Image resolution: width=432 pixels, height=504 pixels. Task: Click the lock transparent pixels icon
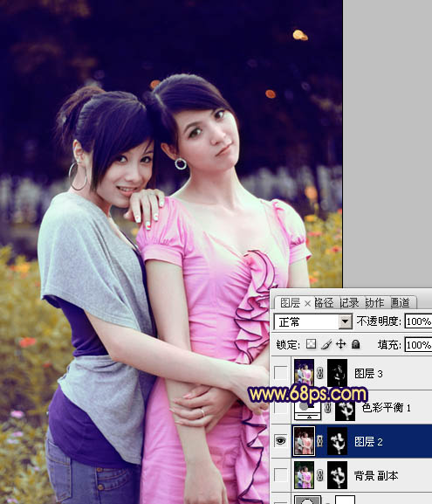click(x=311, y=344)
